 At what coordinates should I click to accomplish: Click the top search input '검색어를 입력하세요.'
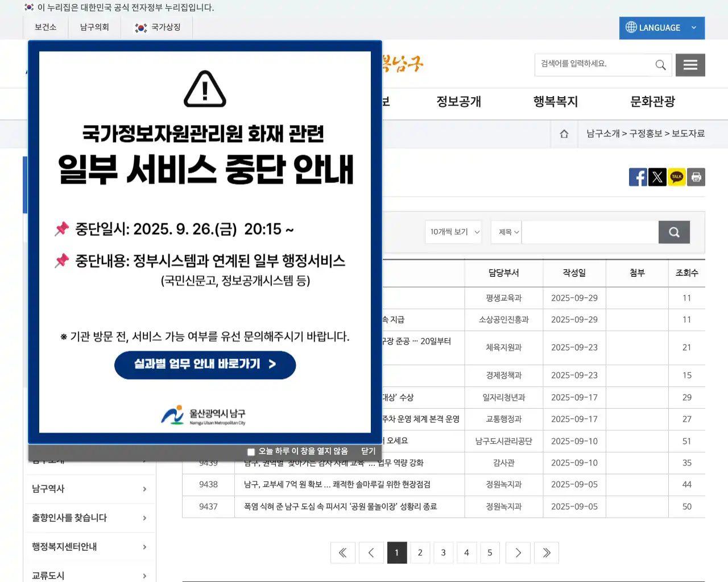(x=593, y=65)
